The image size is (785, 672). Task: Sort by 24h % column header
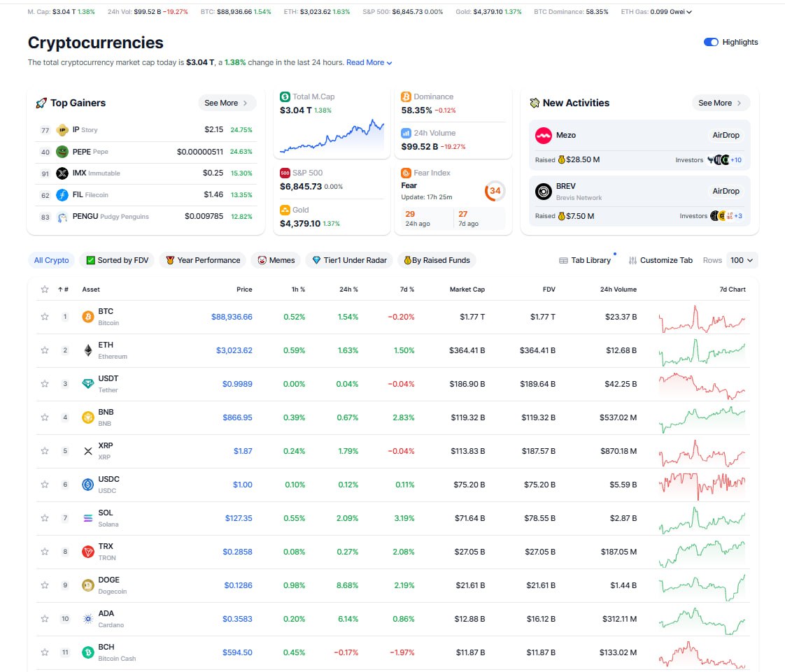pyautogui.click(x=348, y=289)
